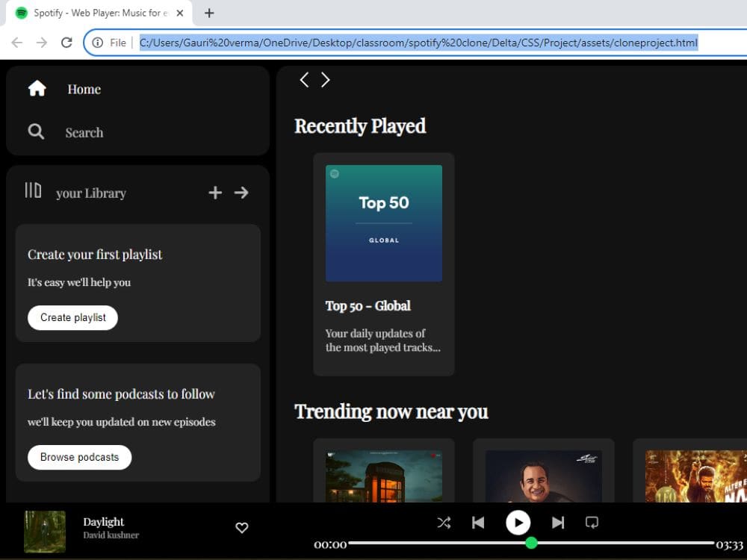Image resolution: width=747 pixels, height=560 pixels.
Task: Select the Your Library icon
Action: pyautogui.click(x=32, y=192)
